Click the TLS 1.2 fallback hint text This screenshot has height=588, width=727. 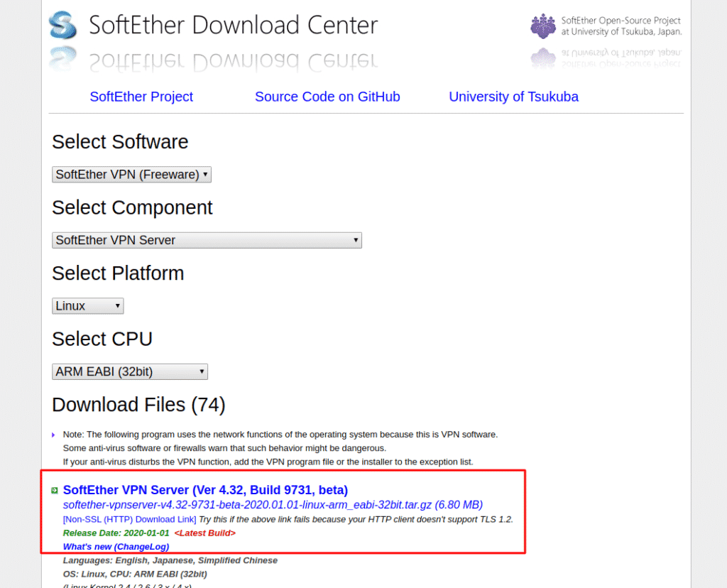[356, 519]
